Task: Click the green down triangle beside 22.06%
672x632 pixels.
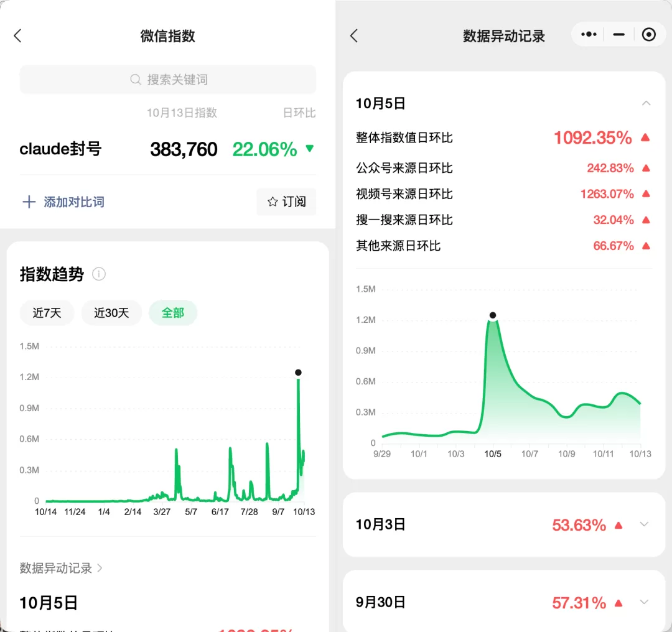Action: (310, 149)
